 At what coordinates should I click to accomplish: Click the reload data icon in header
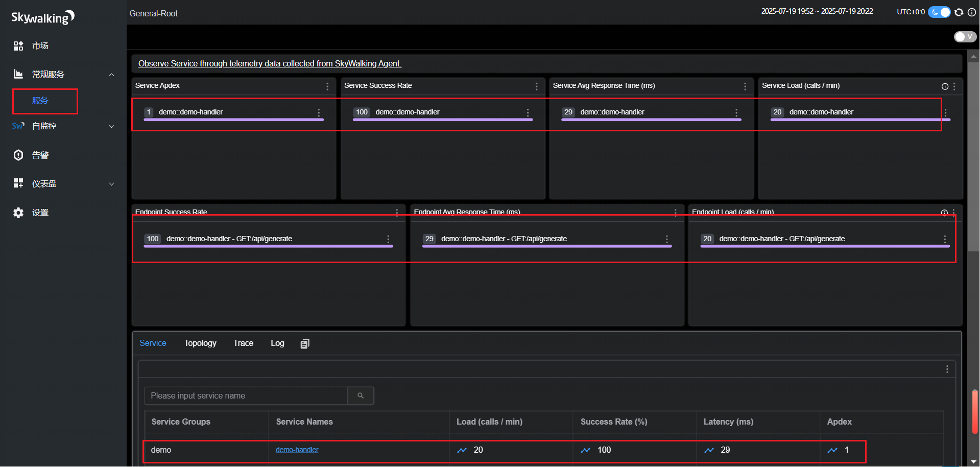(959, 12)
